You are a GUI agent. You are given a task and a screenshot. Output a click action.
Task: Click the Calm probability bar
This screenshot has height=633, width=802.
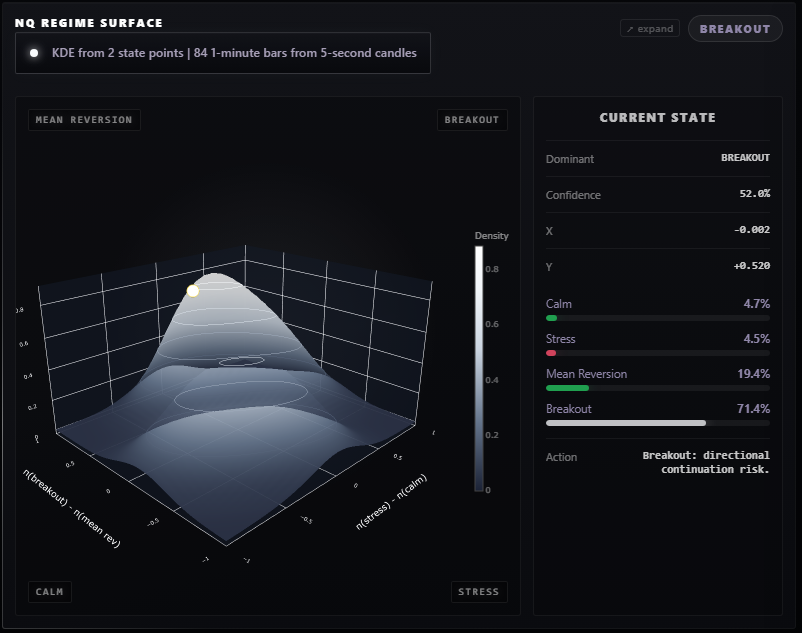pos(658,318)
